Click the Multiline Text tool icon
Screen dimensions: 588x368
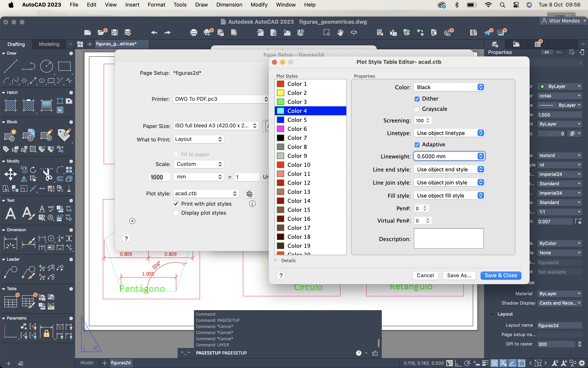coord(10,213)
